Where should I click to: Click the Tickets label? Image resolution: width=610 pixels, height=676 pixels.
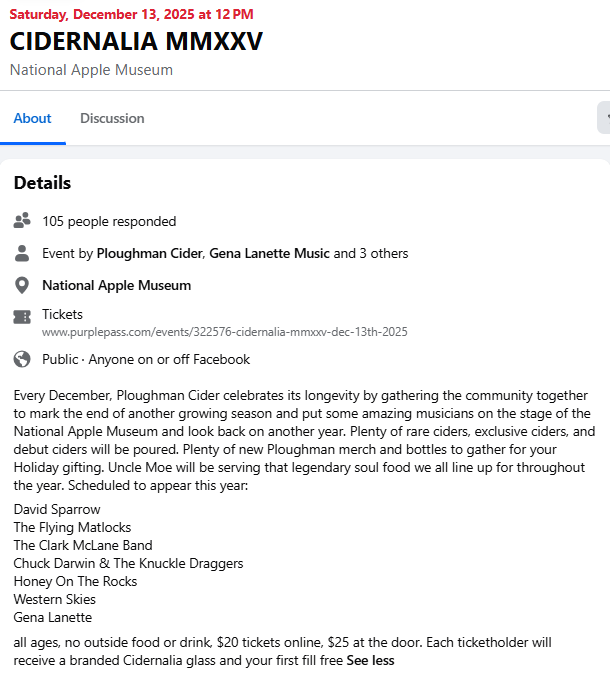(x=62, y=314)
